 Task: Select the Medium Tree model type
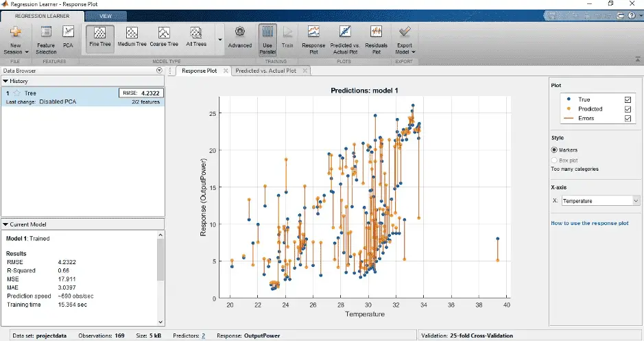[x=132, y=37]
